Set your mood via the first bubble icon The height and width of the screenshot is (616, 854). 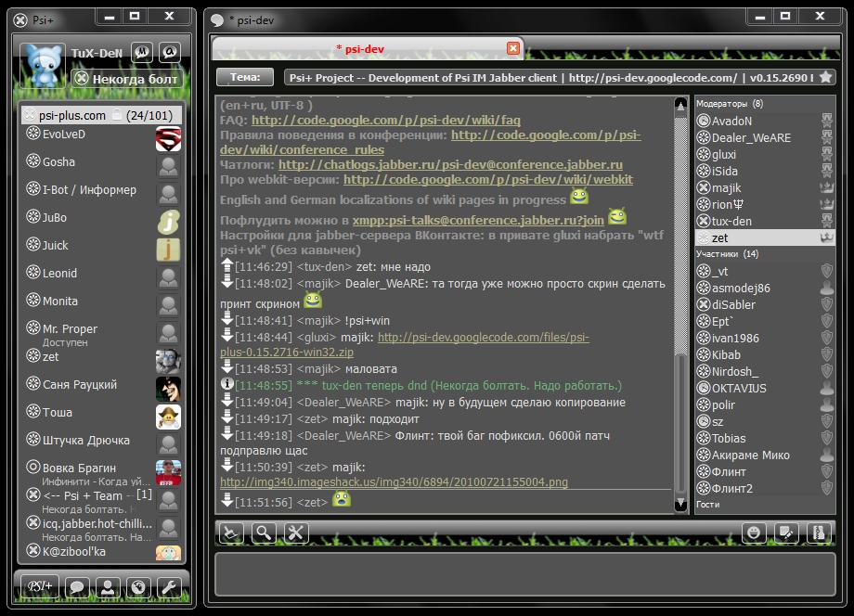point(142,52)
